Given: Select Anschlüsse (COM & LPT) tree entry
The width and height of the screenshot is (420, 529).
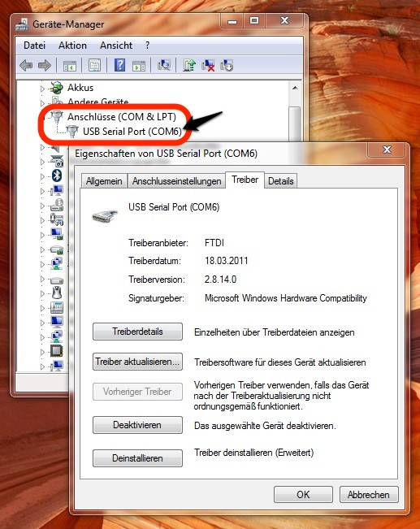Looking at the screenshot, I should click(122, 117).
